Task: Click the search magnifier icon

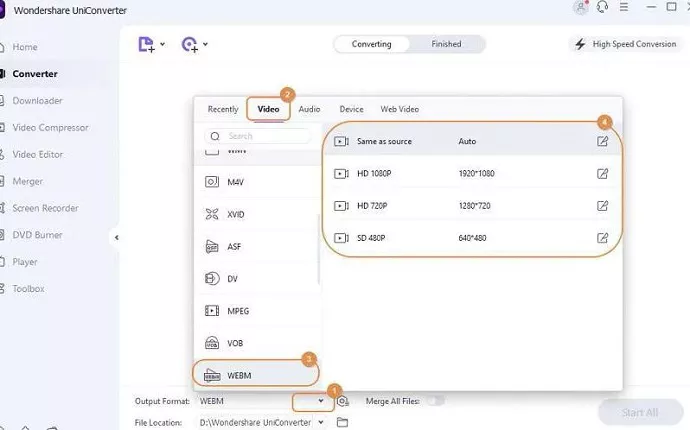Action: point(215,136)
